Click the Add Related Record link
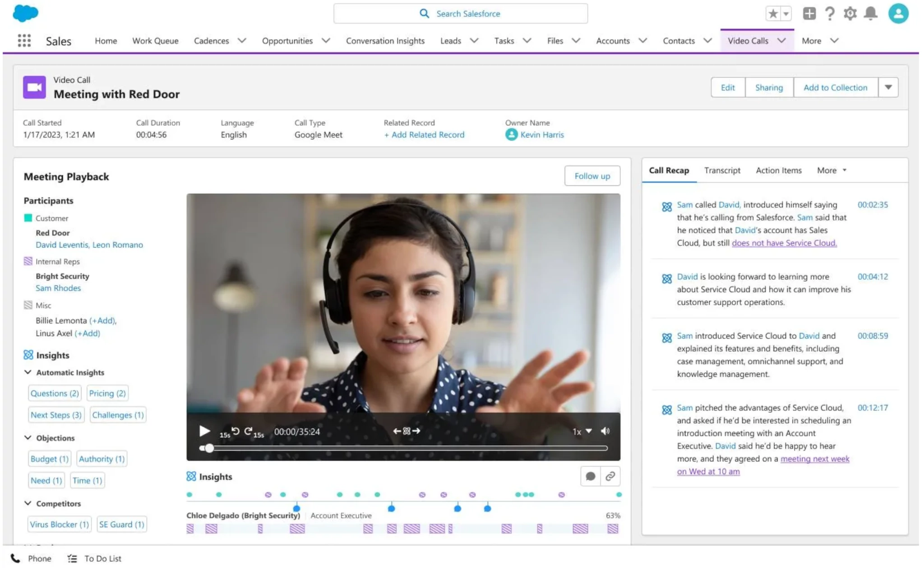Viewport: 924px width, 568px height. pyautogui.click(x=424, y=134)
